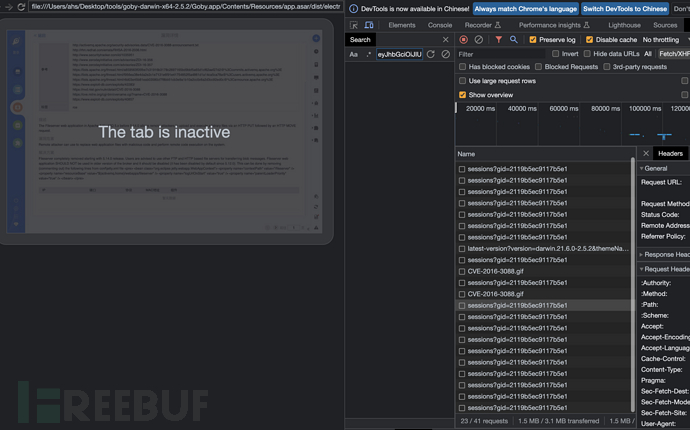Toggle match case (Aa) in search
690x430 pixels.
(x=354, y=54)
